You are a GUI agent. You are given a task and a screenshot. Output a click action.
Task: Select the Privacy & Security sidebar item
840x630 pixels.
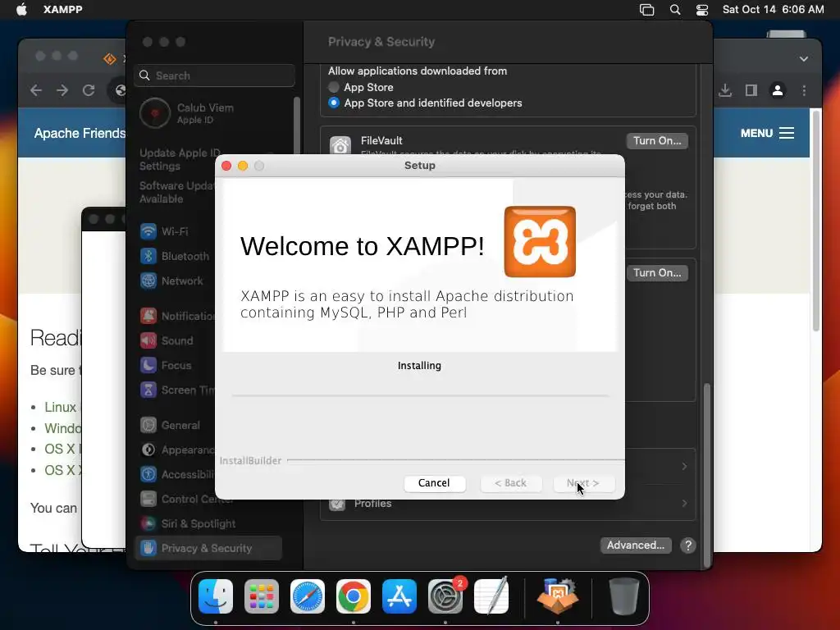pos(208,548)
